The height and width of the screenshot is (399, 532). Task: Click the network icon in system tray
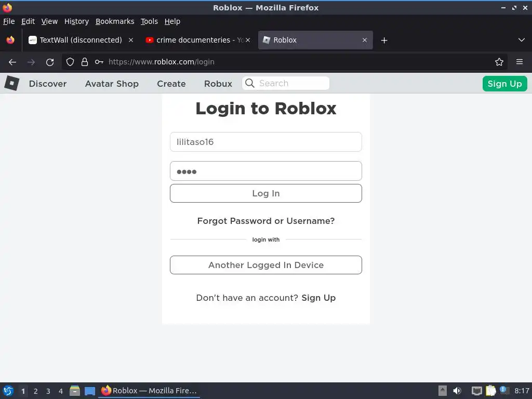click(477, 391)
